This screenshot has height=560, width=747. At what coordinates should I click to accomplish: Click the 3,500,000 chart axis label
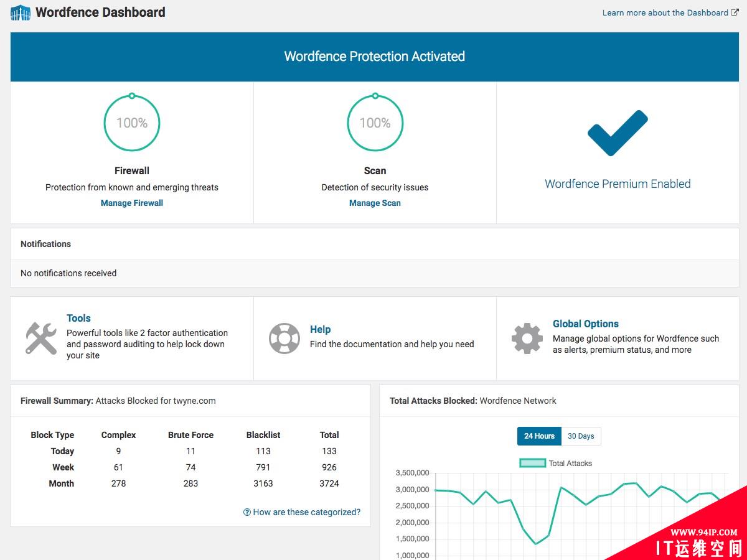[412, 473]
